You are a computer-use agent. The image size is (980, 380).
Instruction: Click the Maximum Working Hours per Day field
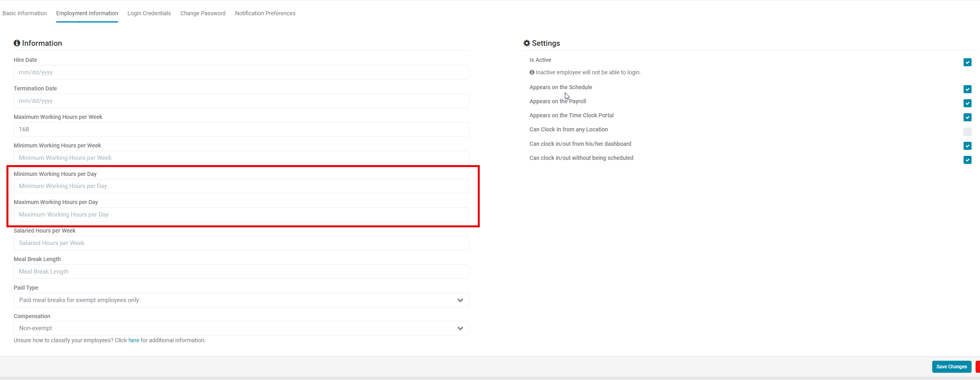click(x=241, y=215)
